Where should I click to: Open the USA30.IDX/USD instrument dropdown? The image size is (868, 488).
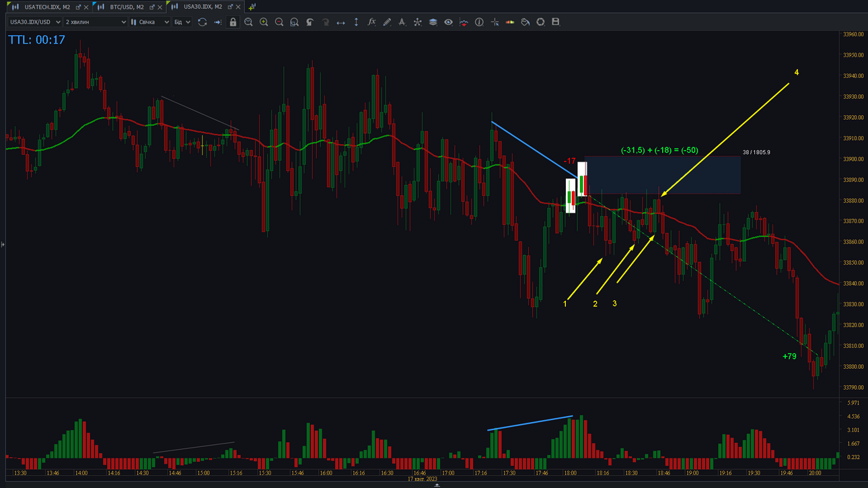(35, 22)
